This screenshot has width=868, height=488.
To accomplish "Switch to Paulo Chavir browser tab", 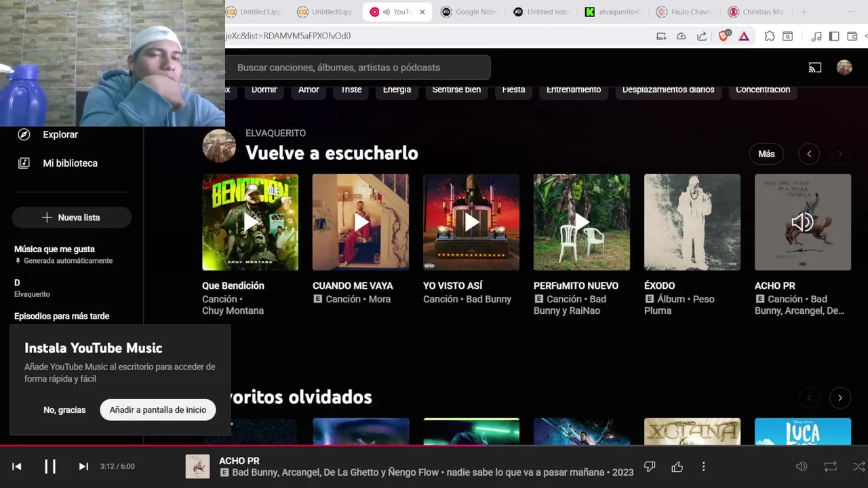I will 685,12.
